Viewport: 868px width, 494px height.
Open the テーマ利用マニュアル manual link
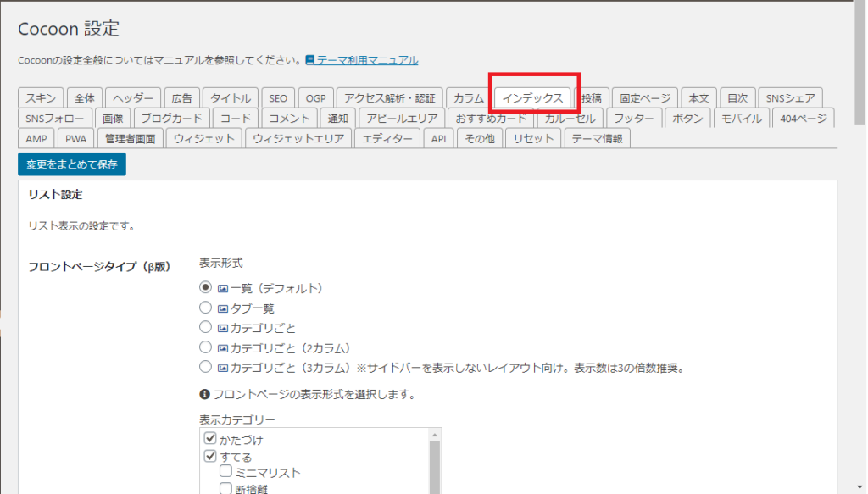coord(367,60)
